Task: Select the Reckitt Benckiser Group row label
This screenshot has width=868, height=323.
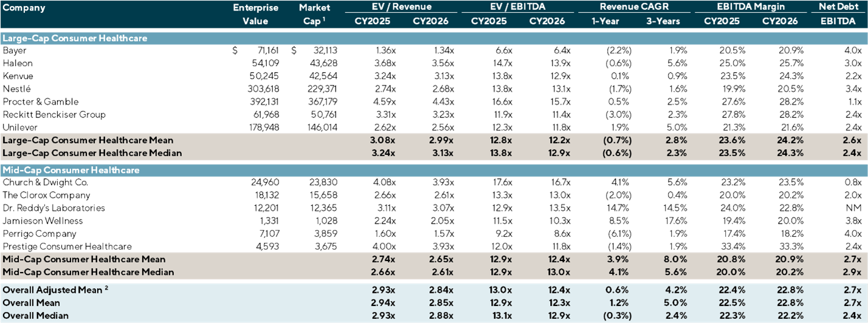Action: point(54,115)
